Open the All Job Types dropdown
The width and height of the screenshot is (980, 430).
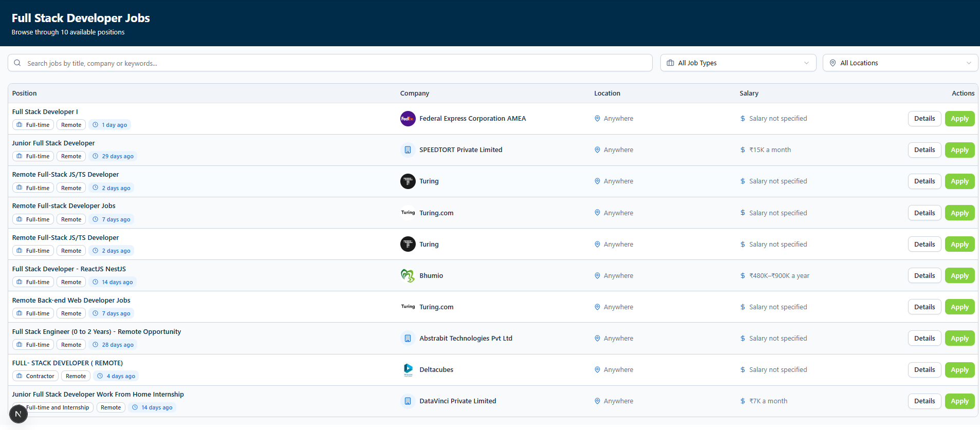[738, 63]
